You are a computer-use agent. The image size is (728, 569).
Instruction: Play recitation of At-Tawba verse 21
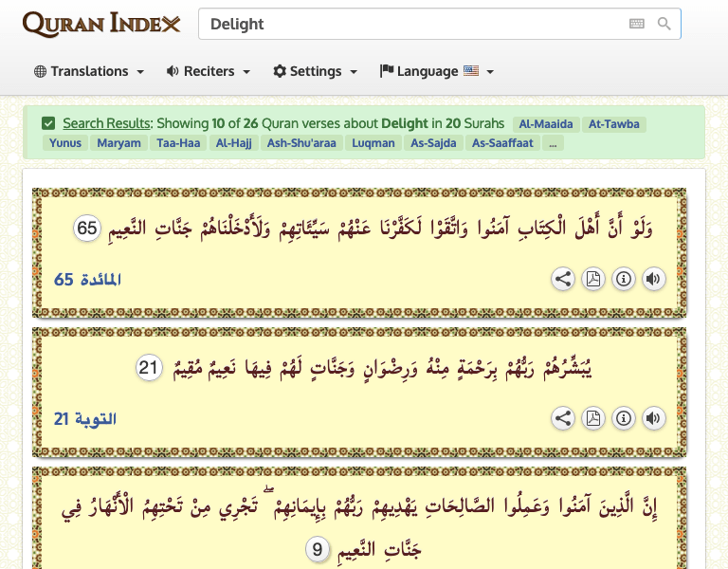click(x=653, y=418)
